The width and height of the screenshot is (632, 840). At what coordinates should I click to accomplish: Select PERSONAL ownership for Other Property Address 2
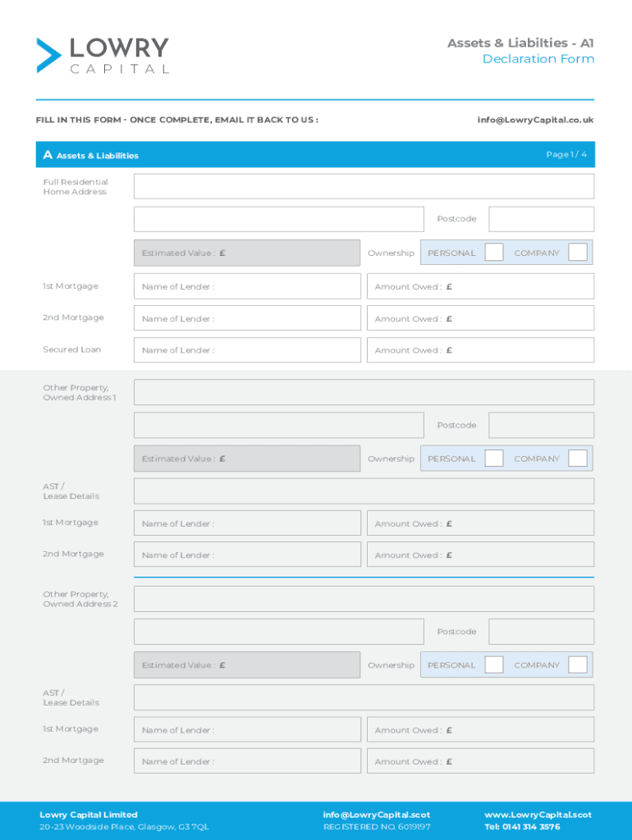(493, 664)
